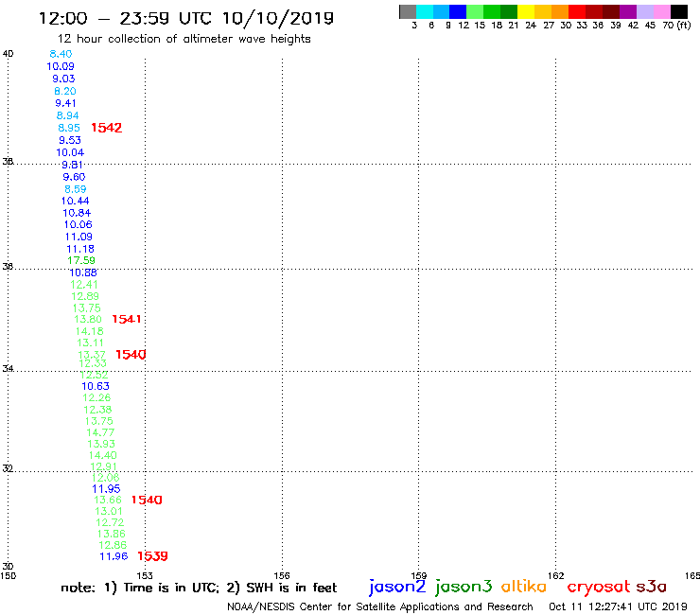Click the 13.01 wave height value

tap(109, 511)
